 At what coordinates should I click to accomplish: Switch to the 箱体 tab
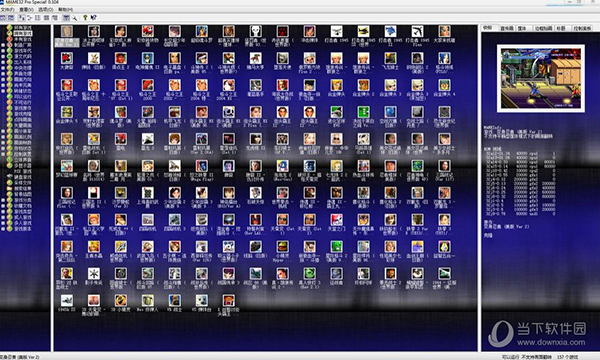pyautogui.click(x=523, y=28)
